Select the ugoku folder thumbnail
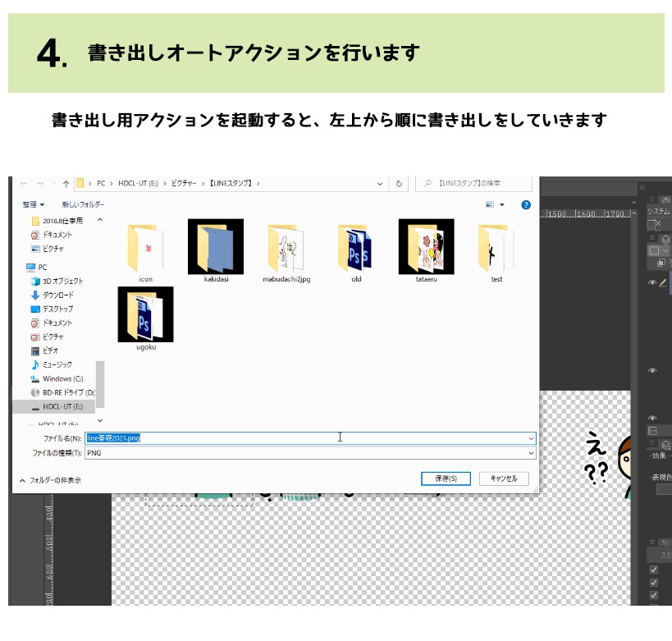The height and width of the screenshot is (641, 672). point(146,316)
